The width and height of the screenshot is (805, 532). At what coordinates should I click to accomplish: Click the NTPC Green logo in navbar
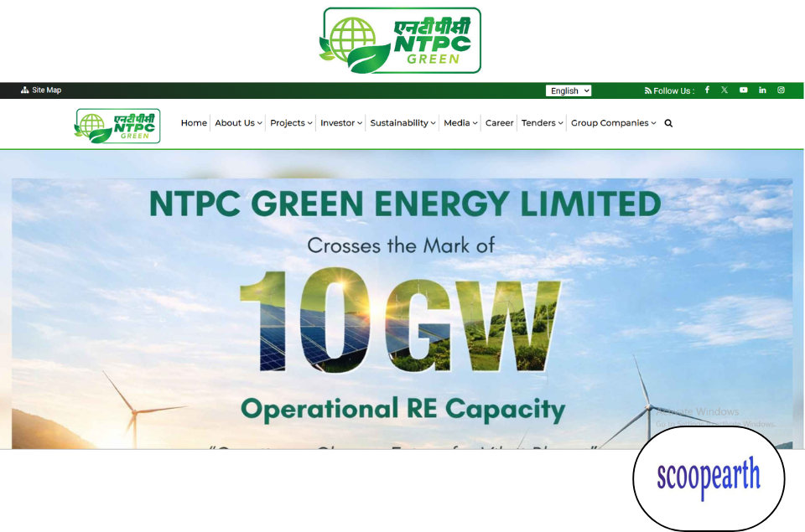click(x=117, y=126)
